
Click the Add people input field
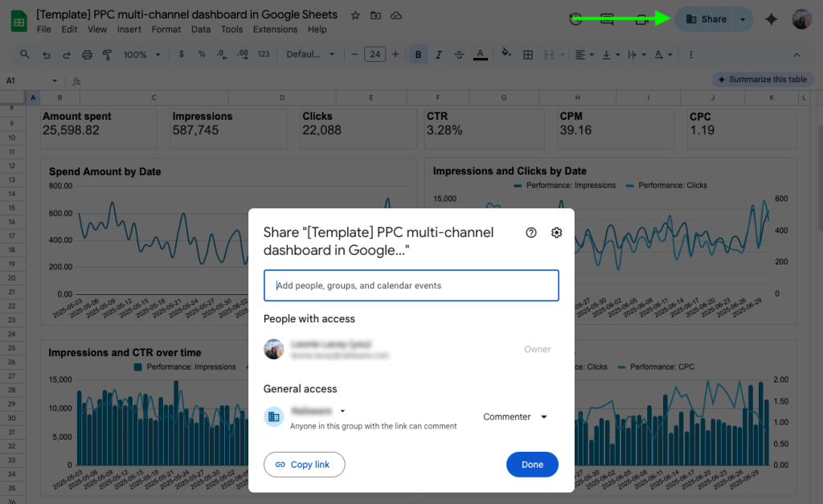click(x=411, y=285)
